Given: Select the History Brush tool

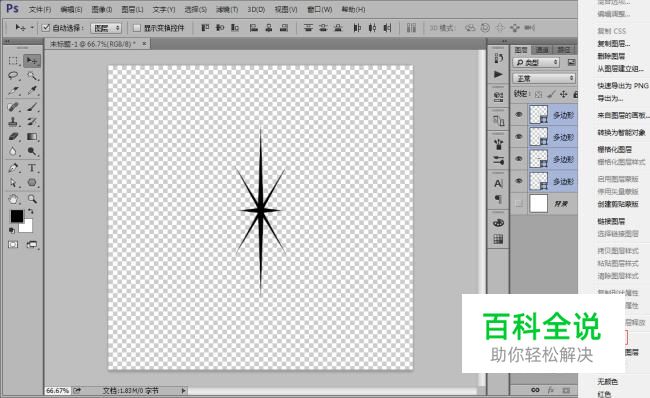Looking at the screenshot, I should [32, 122].
